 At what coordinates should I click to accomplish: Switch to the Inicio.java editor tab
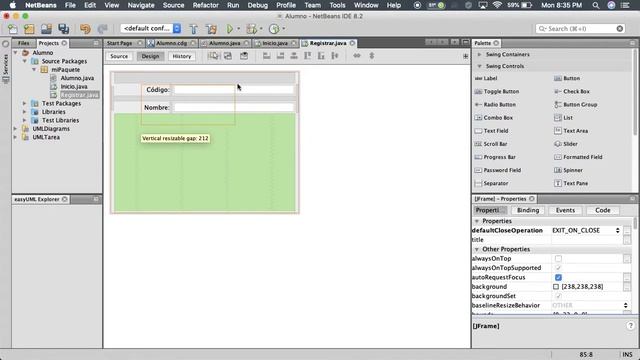275,43
